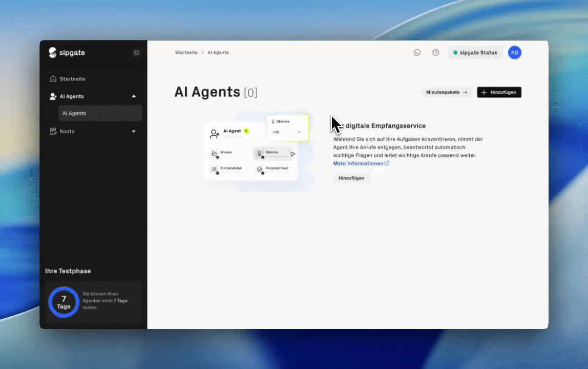Select the AI Agents sub-item
The height and width of the screenshot is (369, 588).
point(100,113)
